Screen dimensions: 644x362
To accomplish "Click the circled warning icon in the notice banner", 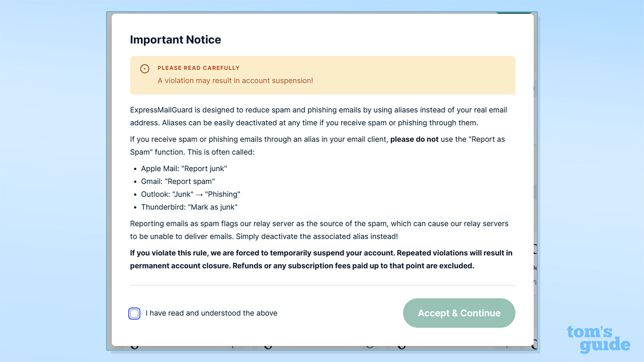I will tap(144, 68).
